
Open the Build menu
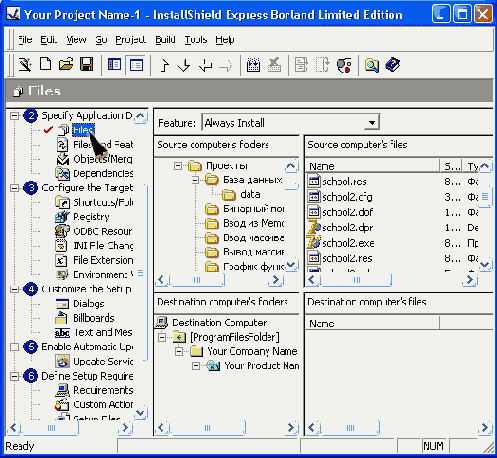pyautogui.click(x=165, y=40)
